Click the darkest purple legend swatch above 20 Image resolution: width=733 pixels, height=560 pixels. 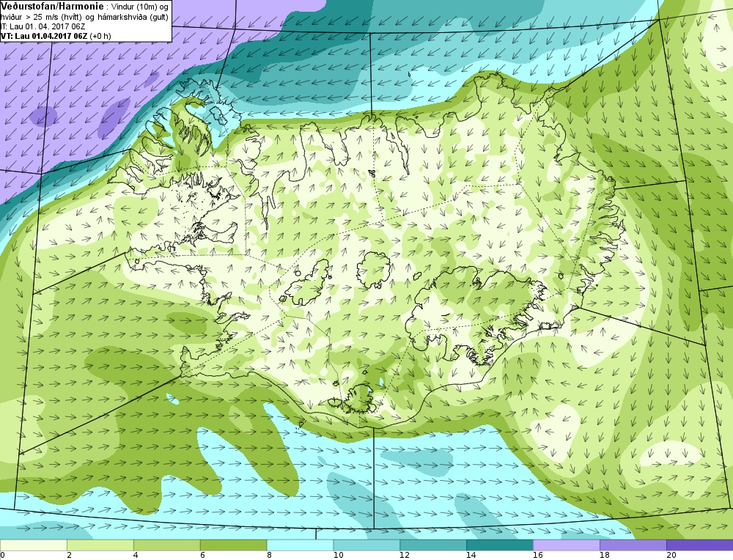[x=700, y=545]
